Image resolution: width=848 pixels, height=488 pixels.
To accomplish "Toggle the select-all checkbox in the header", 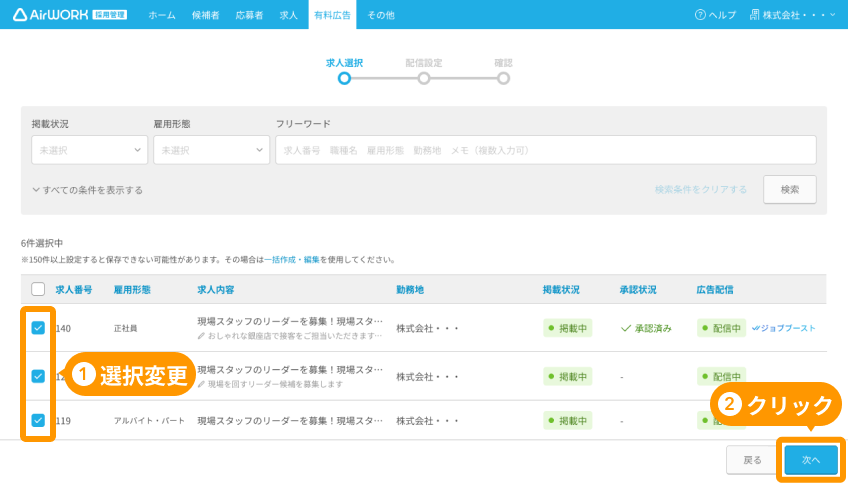I will (x=38, y=289).
